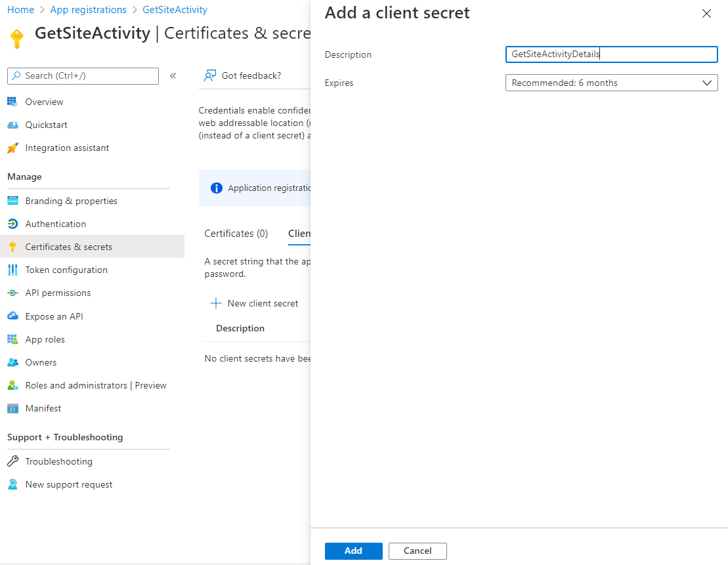The height and width of the screenshot is (565, 728).
Task: Click New client secret
Action: point(255,304)
